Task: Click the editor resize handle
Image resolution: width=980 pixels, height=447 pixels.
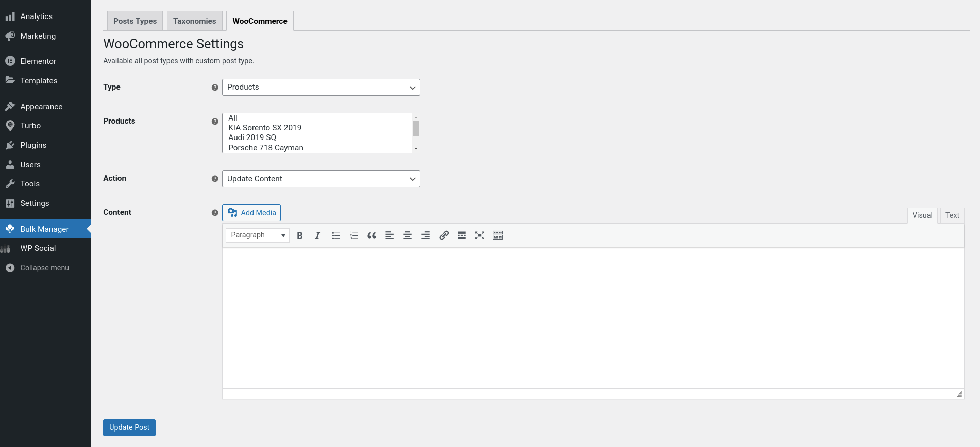Action: pos(960,394)
